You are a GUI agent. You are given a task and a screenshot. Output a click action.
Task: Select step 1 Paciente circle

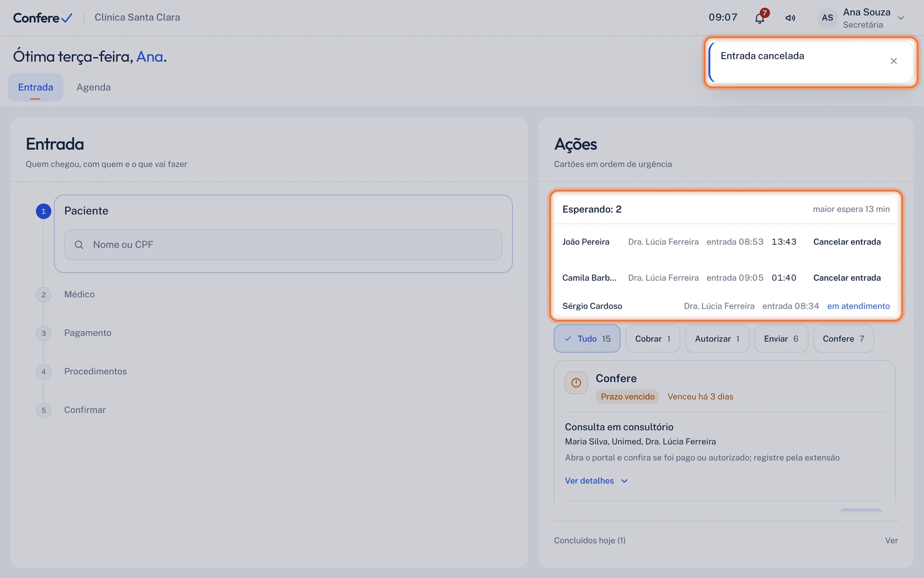click(43, 211)
